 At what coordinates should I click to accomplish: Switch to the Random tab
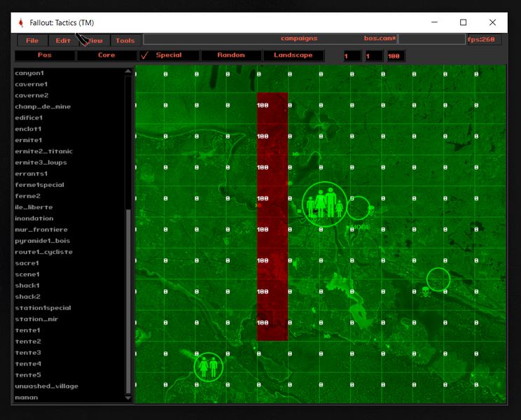pyautogui.click(x=231, y=55)
